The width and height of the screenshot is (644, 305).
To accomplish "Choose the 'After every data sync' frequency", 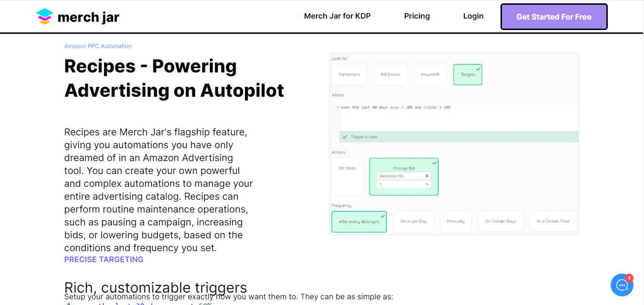I will [359, 222].
